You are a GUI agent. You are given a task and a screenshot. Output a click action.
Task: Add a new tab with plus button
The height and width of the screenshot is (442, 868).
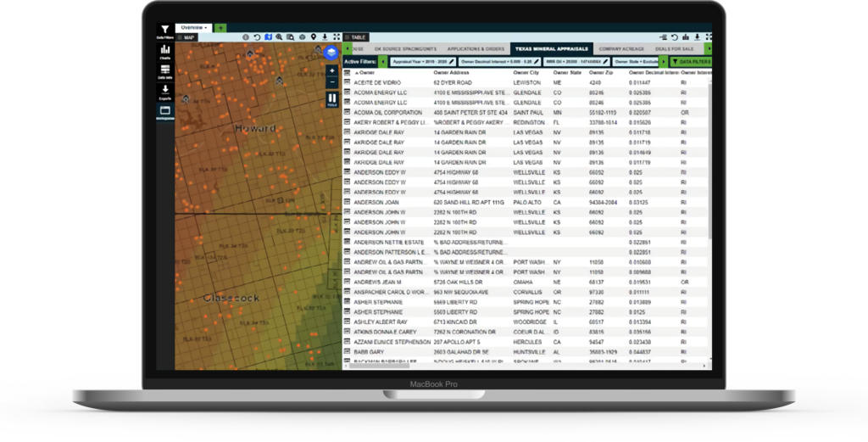tap(221, 27)
